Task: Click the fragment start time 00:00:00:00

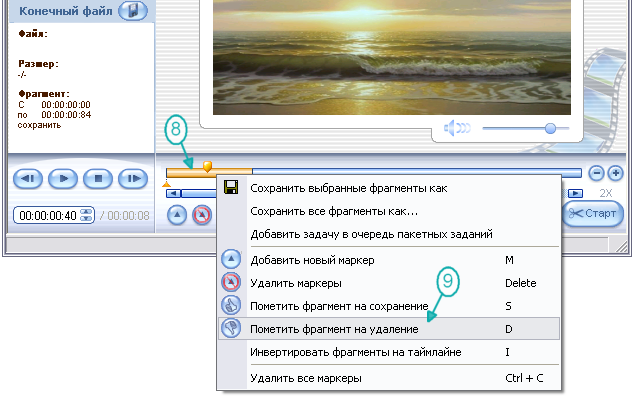Action: (x=66, y=105)
